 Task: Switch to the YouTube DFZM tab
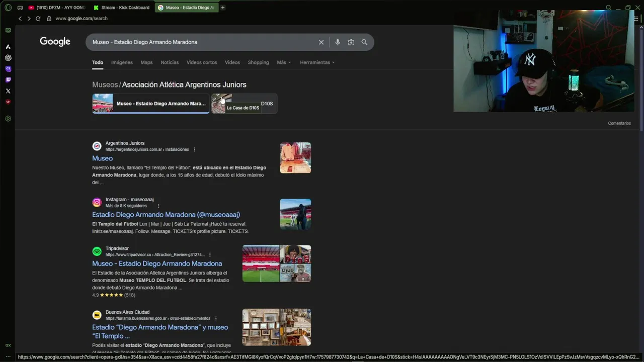(57, 8)
